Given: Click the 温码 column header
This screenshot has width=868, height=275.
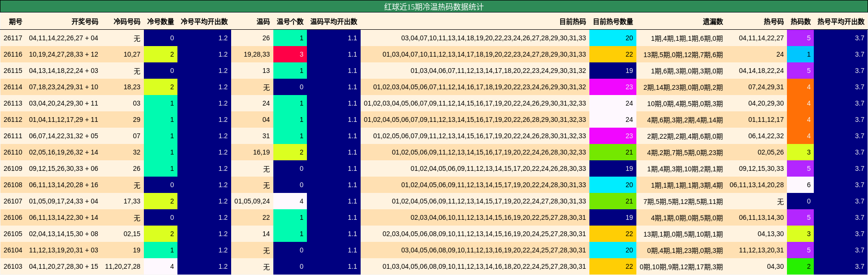Looking at the screenshot, I should (263, 22).
